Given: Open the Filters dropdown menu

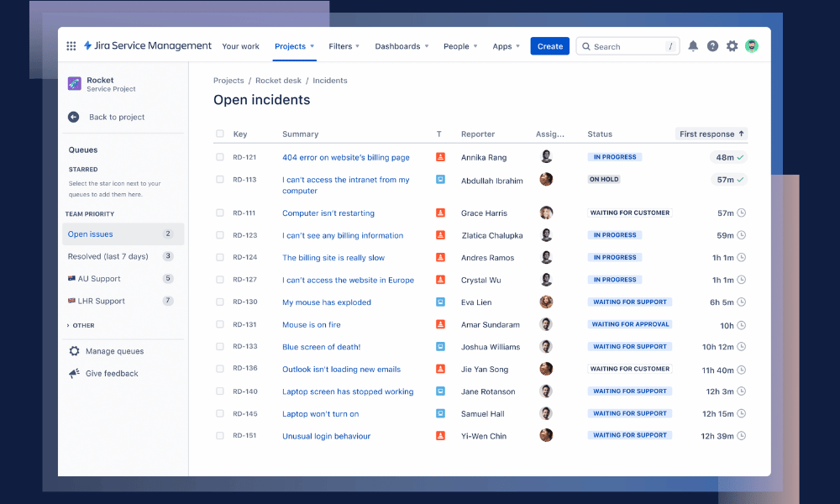Looking at the screenshot, I should point(344,46).
